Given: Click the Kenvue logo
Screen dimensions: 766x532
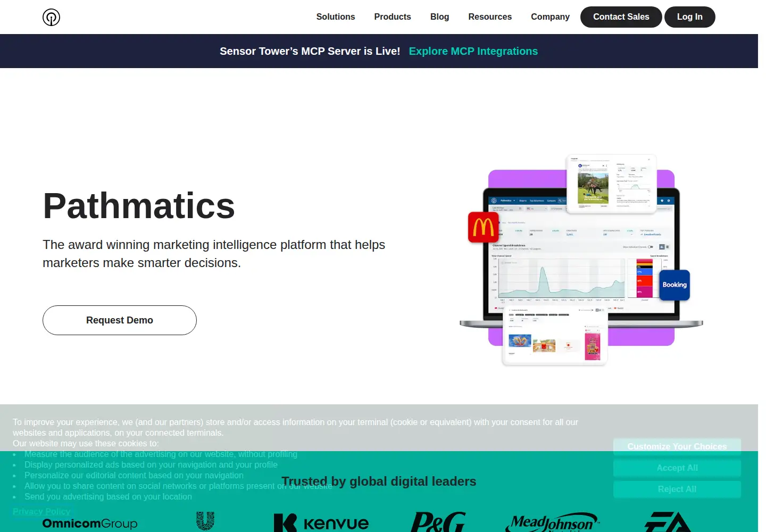Looking at the screenshot, I should [x=321, y=523].
